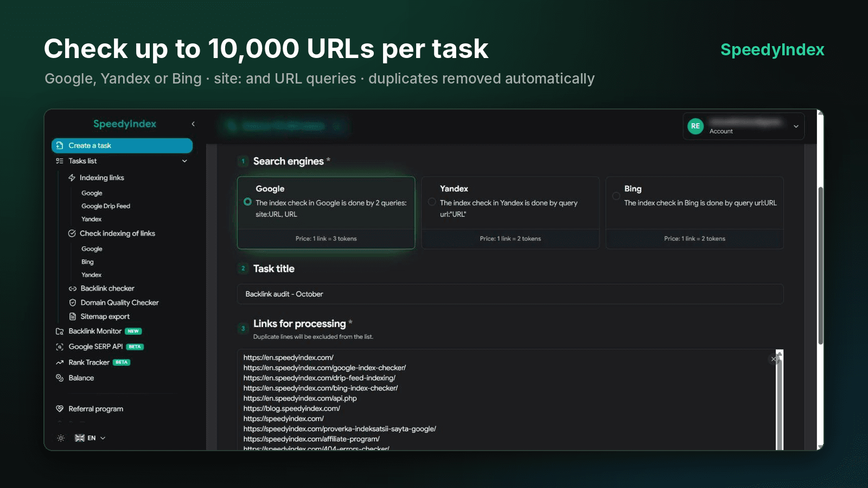Screen dimensions: 868x488
Task: Click the Sitemap export document icon
Action: click(73, 317)
